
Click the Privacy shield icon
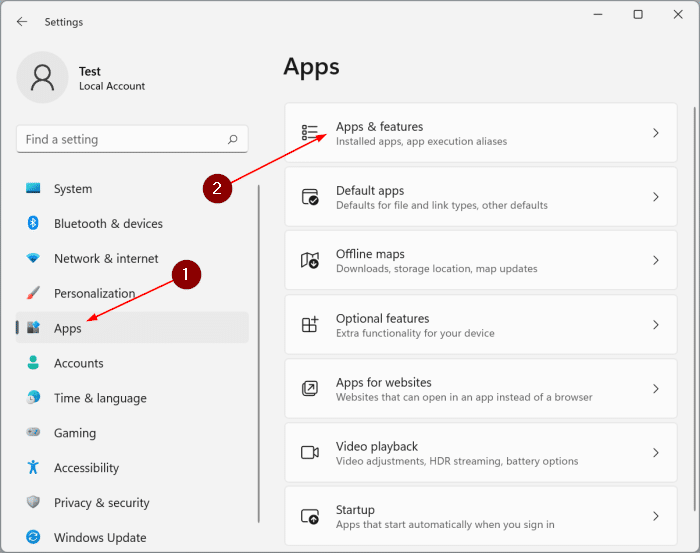click(33, 502)
